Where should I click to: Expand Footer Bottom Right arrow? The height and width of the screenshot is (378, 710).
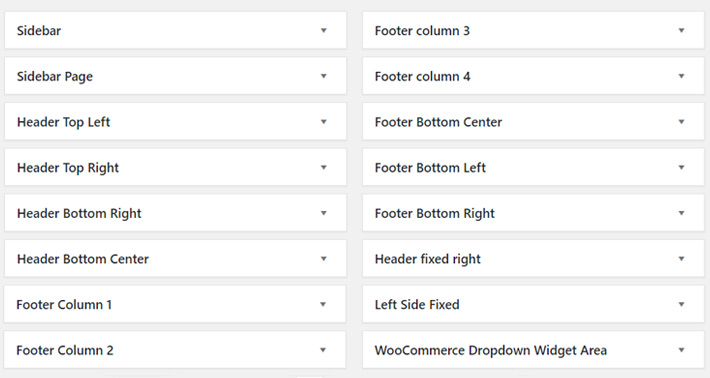(681, 213)
